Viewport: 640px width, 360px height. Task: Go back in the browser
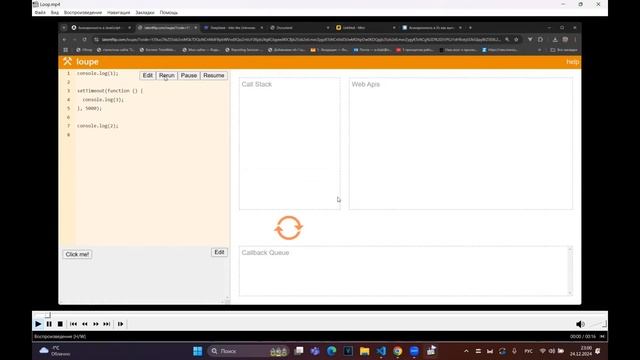pyautogui.click(x=65, y=40)
